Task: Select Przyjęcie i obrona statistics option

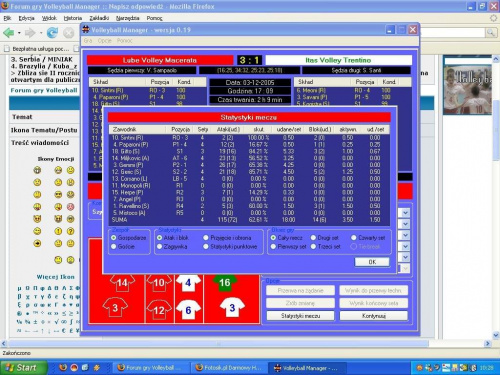Action: pyautogui.click(x=206, y=238)
